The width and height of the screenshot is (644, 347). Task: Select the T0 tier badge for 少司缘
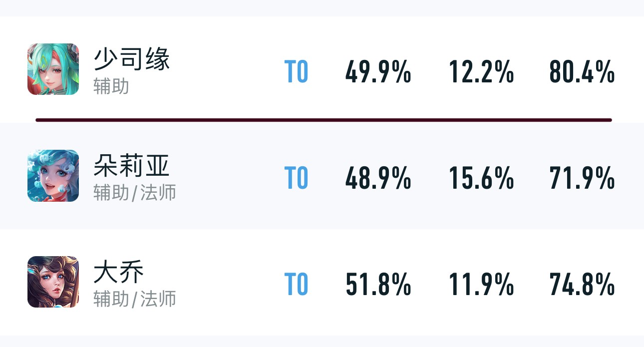pyautogui.click(x=296, y=72)
